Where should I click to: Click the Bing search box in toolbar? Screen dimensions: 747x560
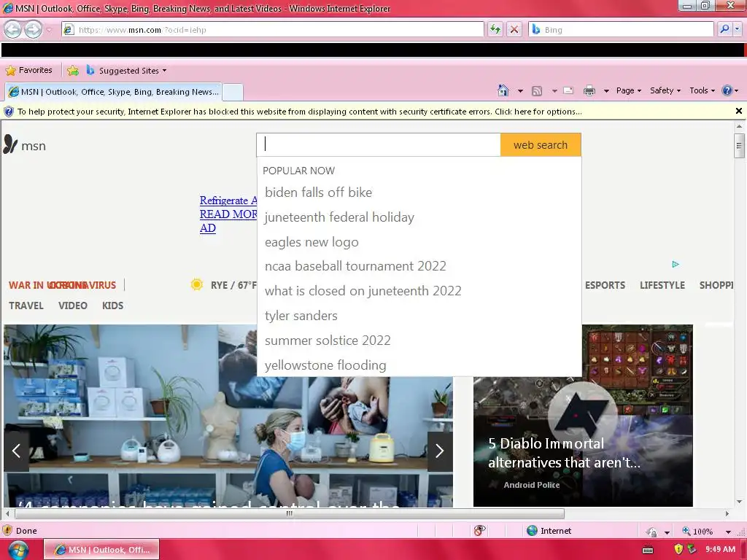tap(622, 29)
